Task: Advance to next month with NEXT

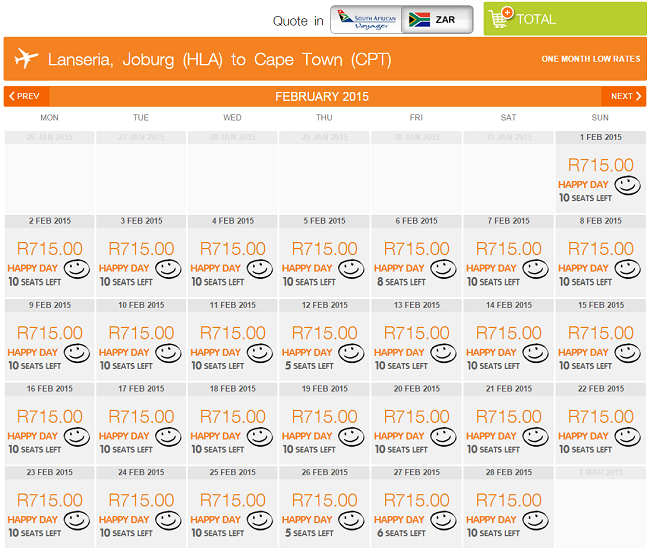Action: (623, 96)
